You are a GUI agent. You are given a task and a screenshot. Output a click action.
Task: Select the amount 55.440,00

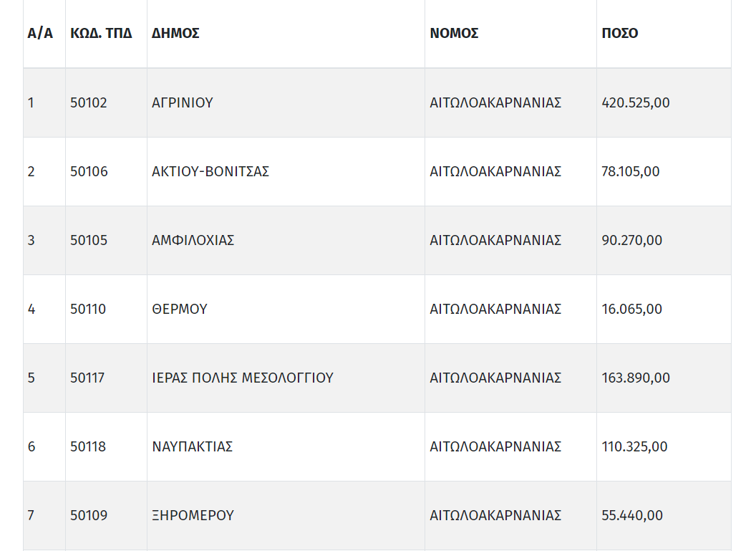(632, 515)
